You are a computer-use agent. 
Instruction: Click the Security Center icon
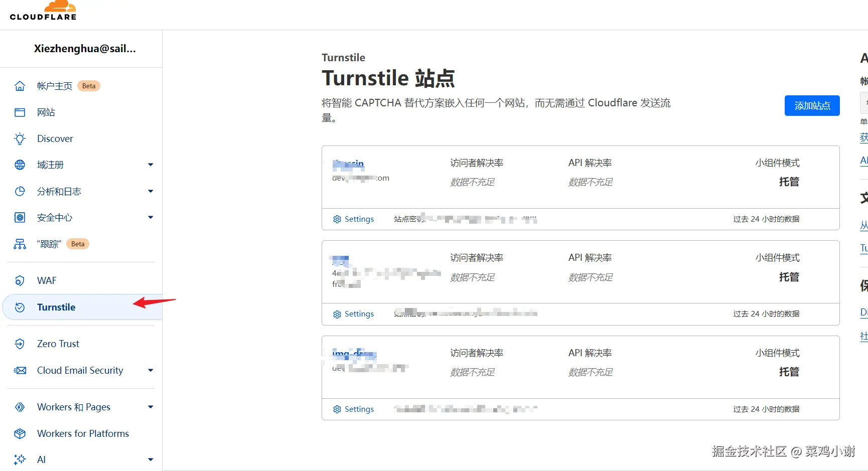20,217
